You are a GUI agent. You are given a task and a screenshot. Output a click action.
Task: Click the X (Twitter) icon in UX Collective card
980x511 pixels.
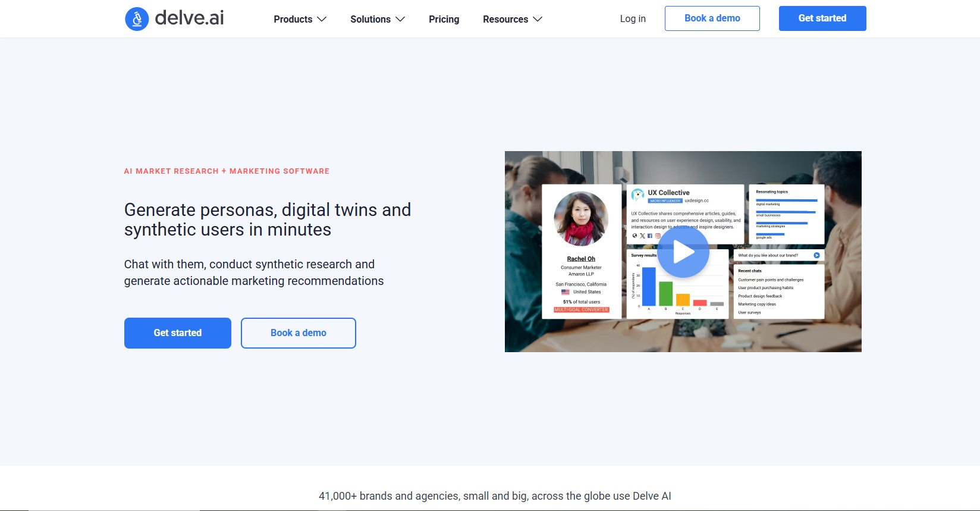click(642, 236)
